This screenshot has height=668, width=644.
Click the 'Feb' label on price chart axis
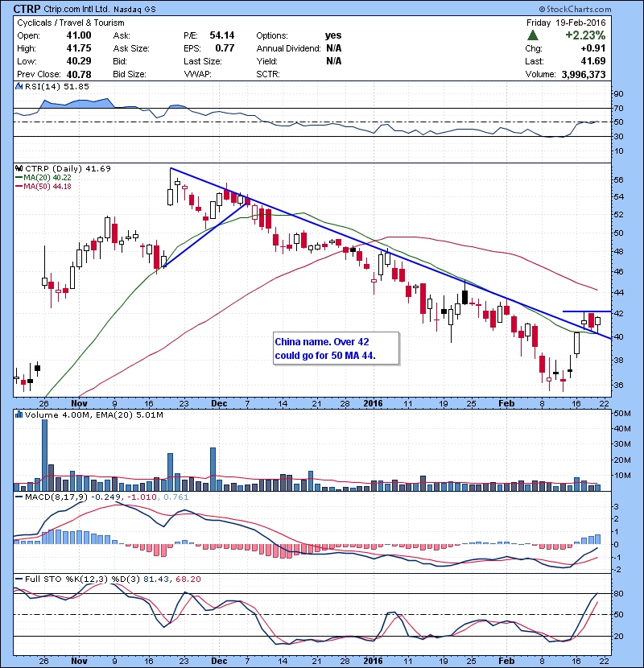click(x=506, y=403)
